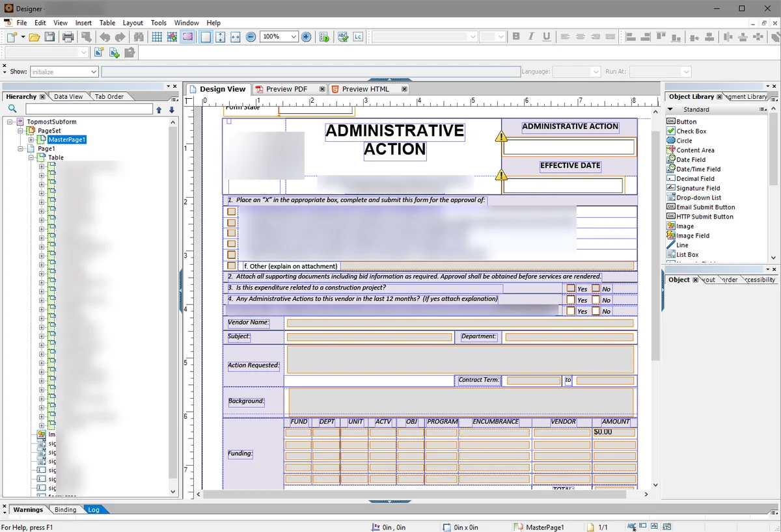Viewport: 781px width, 532px height.
Task: Select Button in Object Library
Action: pos(686,122)
